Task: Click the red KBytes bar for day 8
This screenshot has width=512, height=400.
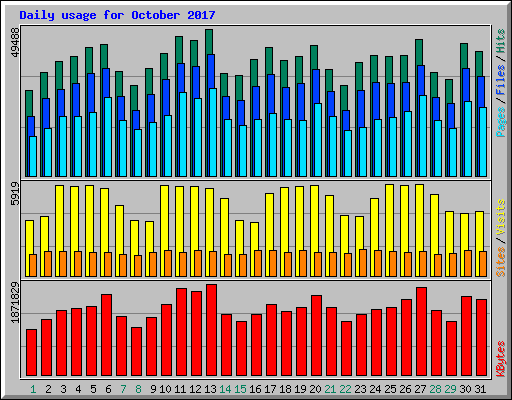Action: point(136,352)
